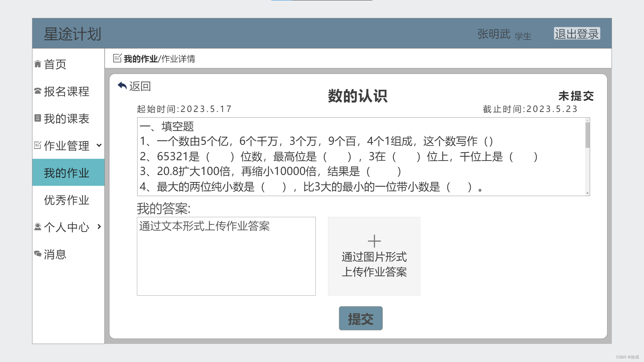644x362 pixels.
Task: Click the home icon beside 首页
Action: 38,64
